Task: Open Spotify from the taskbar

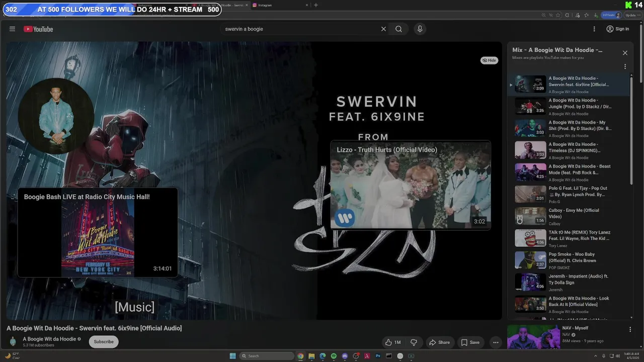Action: pos(334,356)
